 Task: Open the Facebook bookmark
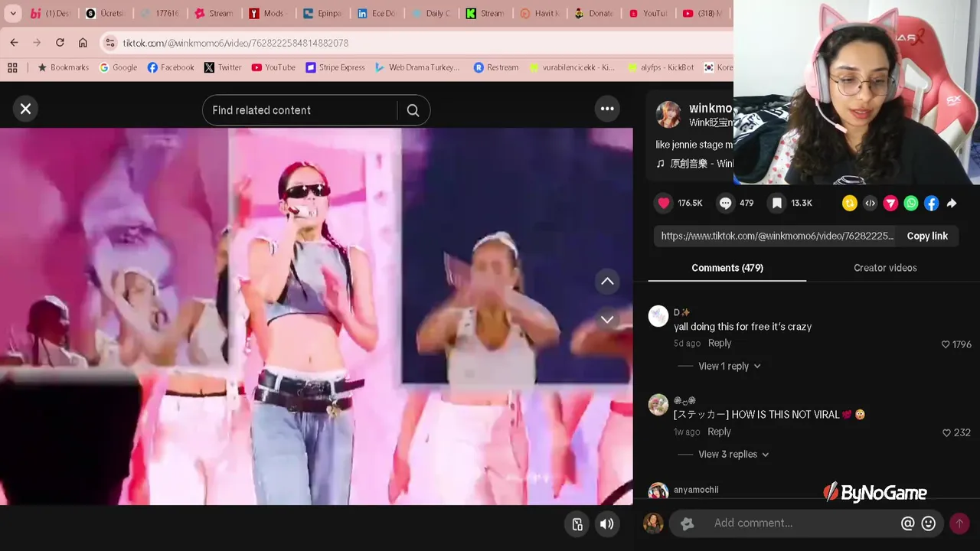click(171, 67)
